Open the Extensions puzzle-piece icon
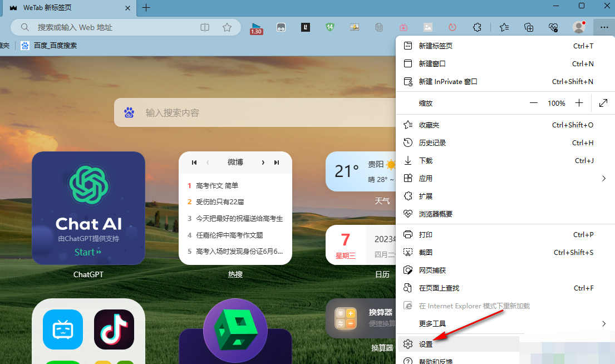 point(477,27)
